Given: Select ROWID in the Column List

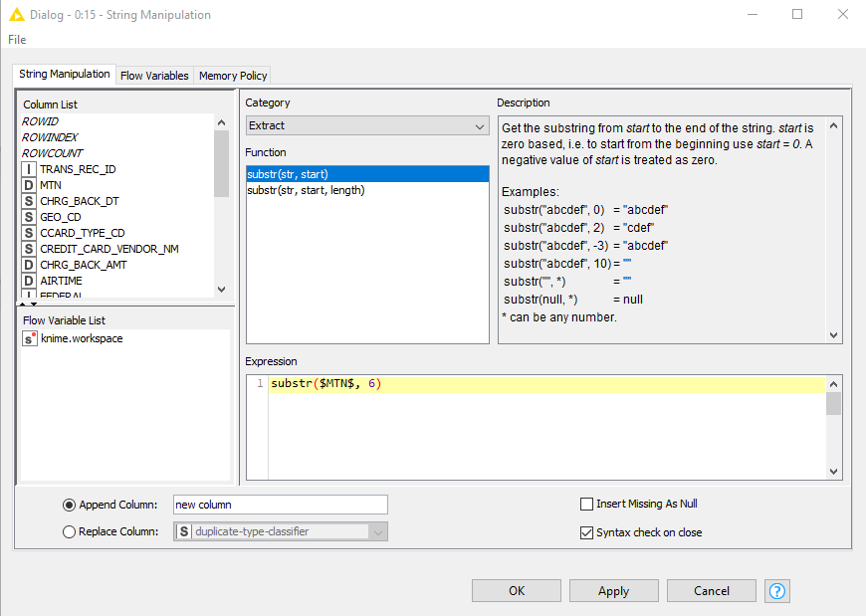Looking at the screenshot, I should point(41,121).
